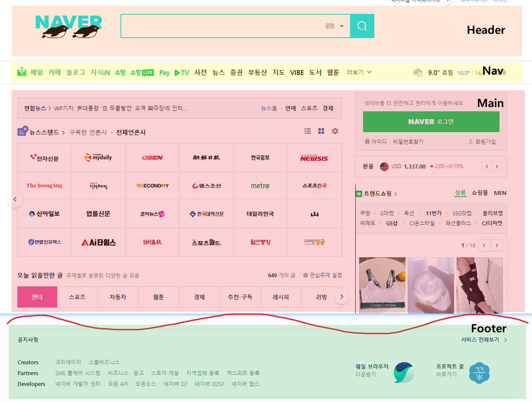Open the 연합인포맥스 publisher logo
Viewport: 532px width, 402px height.
[x=45, y=242]
